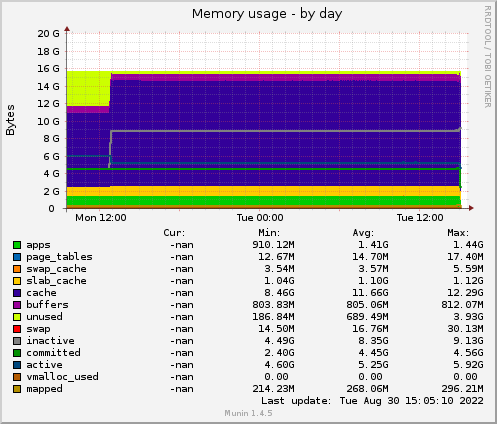Click the orange swap_cache legend swatch
The height and width of the screenshot is (424, 497).
[x=17, y=269]
